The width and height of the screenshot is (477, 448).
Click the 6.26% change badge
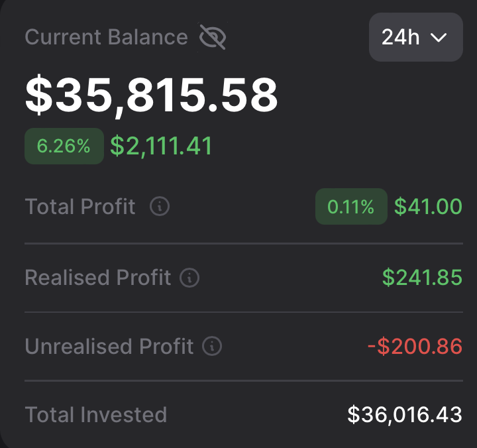coord(64,146)
